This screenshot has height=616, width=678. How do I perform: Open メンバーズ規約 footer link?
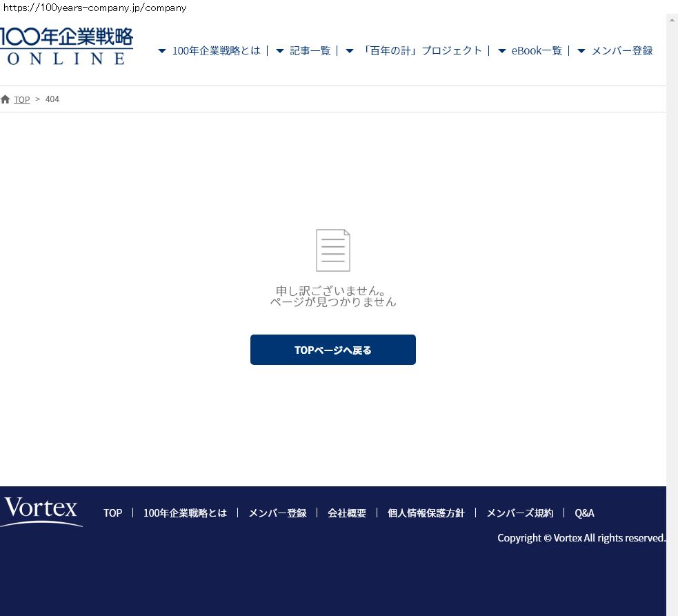519,513
